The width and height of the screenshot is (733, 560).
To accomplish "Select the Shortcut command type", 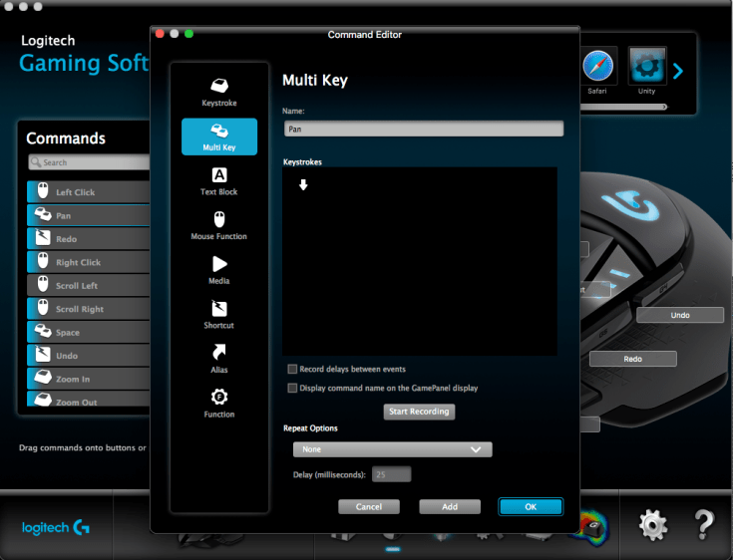I will (x=219, y=315).
